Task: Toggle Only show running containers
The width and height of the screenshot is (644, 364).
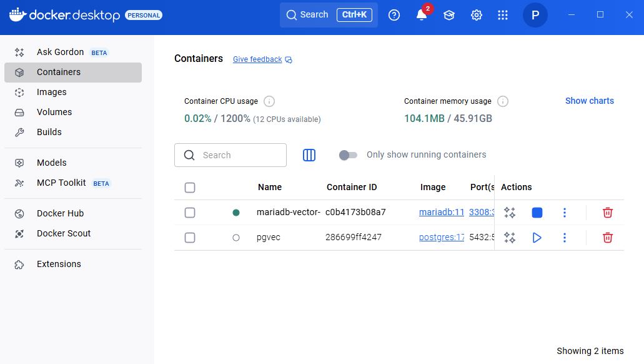Action: (348, 155)
